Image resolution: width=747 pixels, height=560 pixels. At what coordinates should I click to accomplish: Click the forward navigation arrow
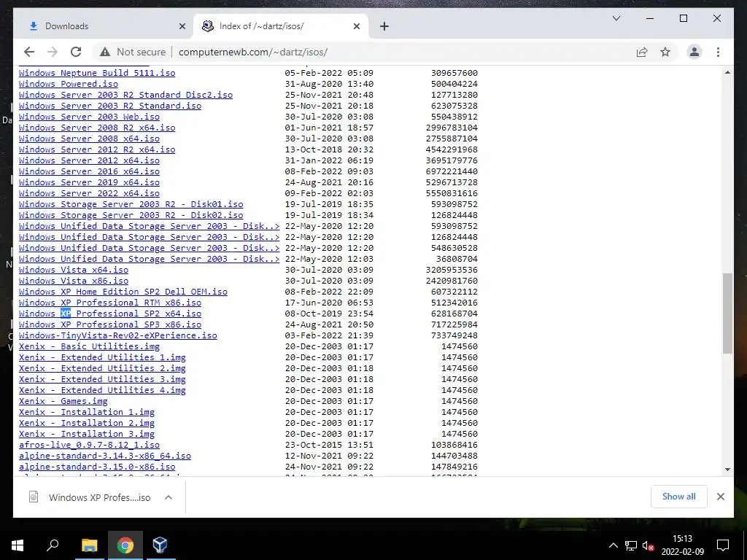[53, 52]
